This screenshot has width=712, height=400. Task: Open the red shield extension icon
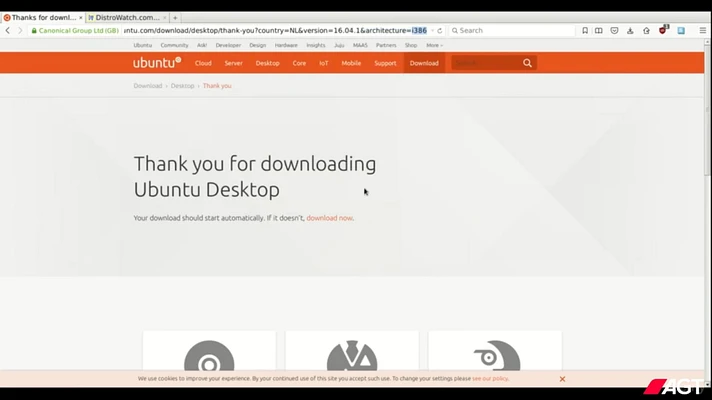tap(663, 30)
